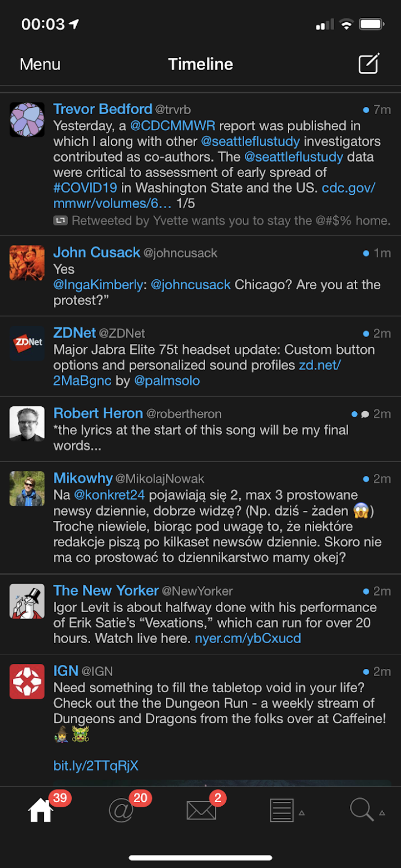
Task: Tap the ZDNet profile avatar
Action: [27, 343]
